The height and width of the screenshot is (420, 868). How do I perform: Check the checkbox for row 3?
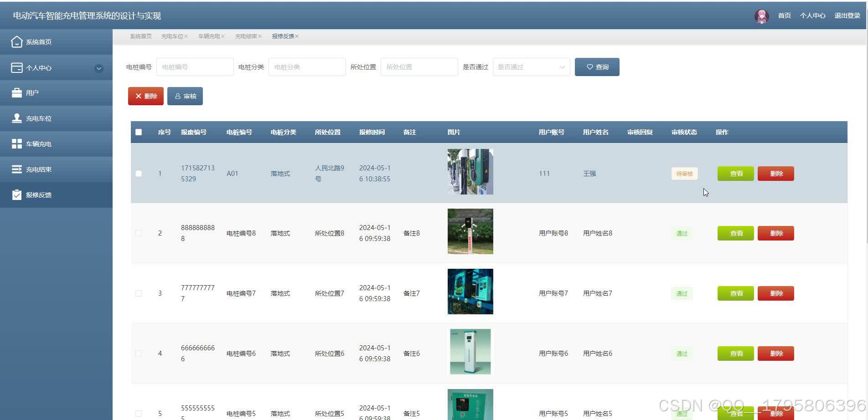[x=139, y=293]
